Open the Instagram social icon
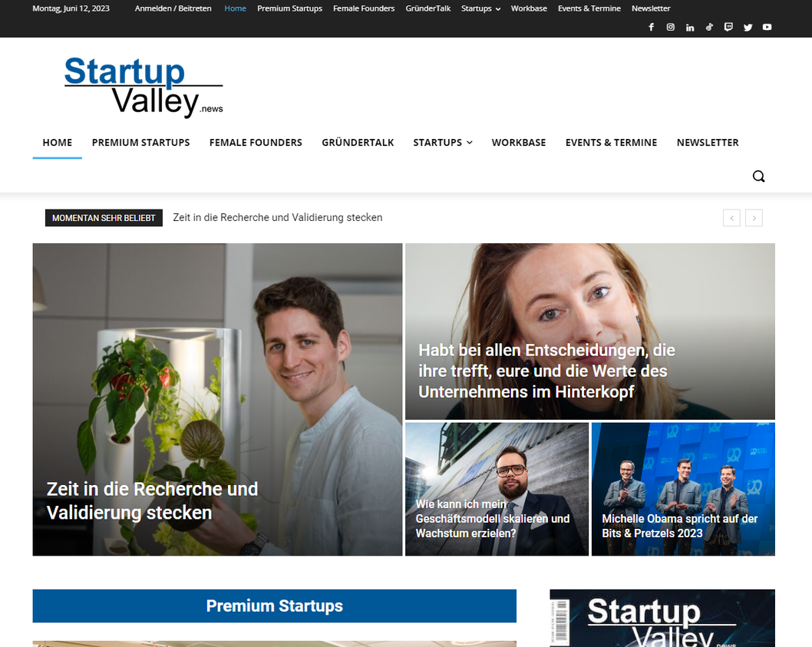Screen dimensions: 812x647 [670, 27]
